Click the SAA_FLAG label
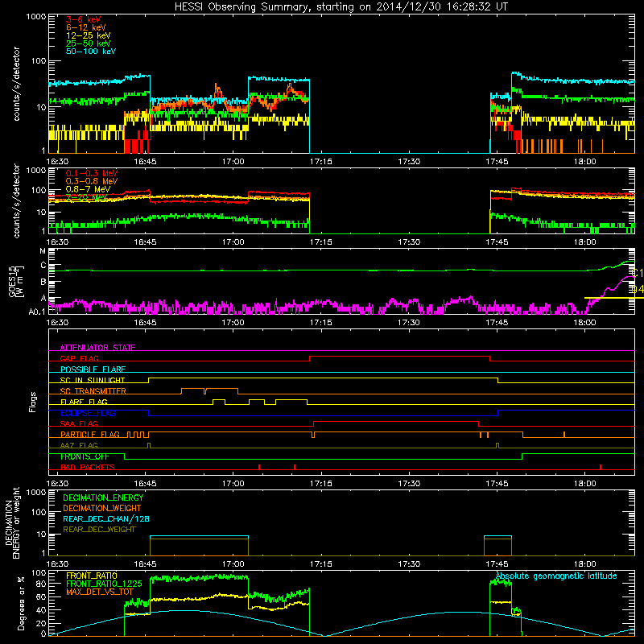Viewport: 644px width, 644px height. tap(79, 423)
